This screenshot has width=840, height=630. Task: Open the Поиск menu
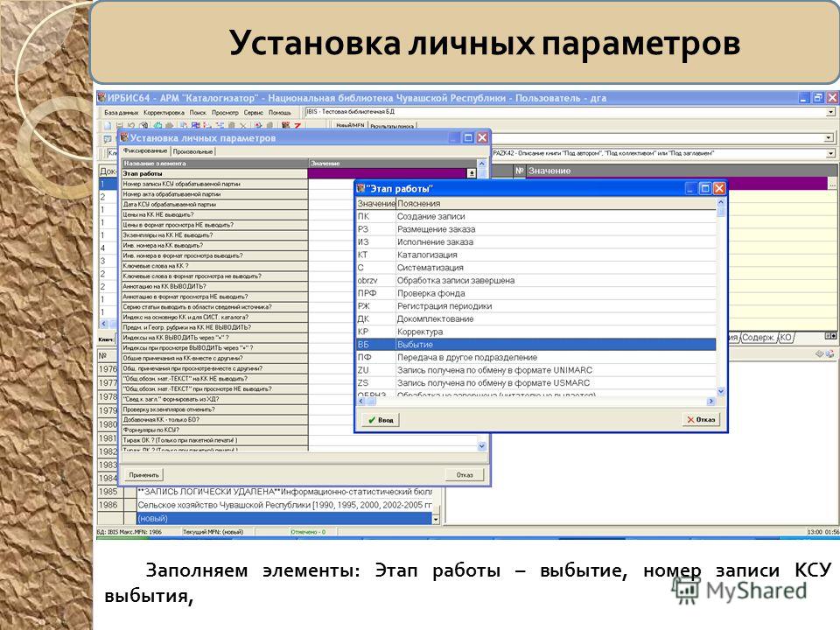(198, 113)
